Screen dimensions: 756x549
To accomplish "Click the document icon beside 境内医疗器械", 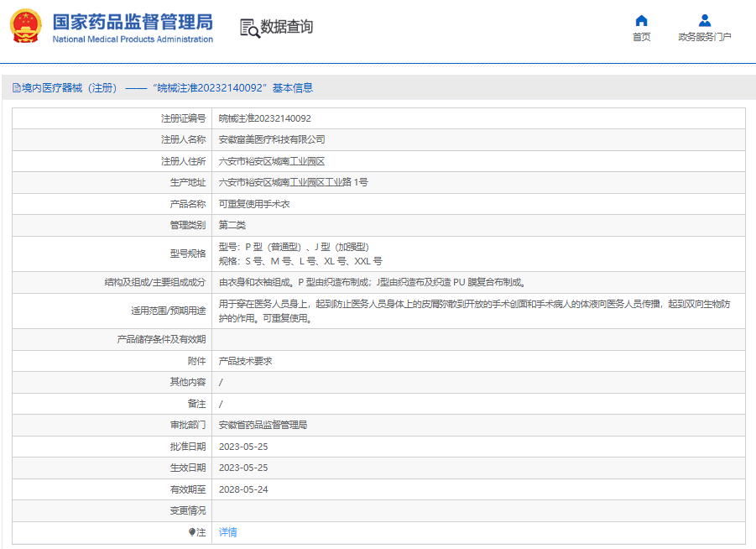I will click(x=17, y=88).
